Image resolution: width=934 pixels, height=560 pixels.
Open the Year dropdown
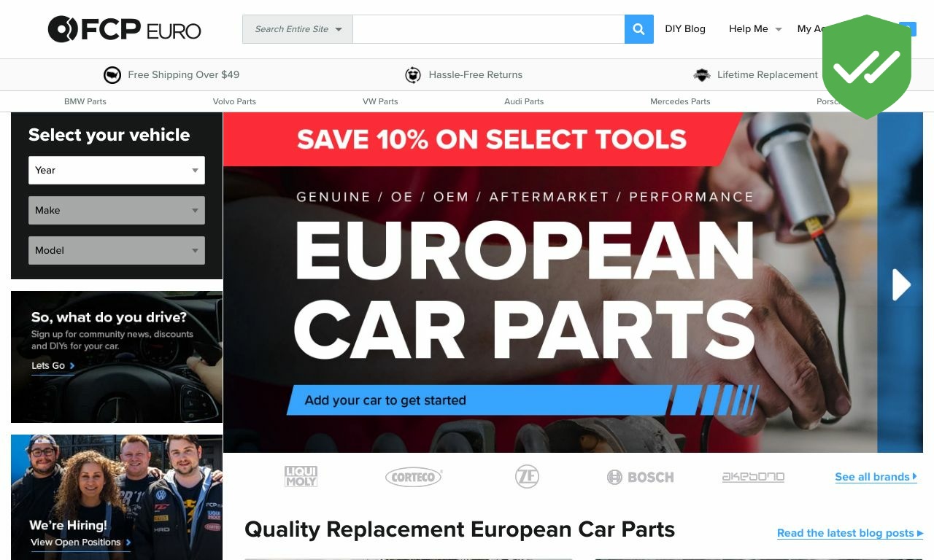(117, 170)
